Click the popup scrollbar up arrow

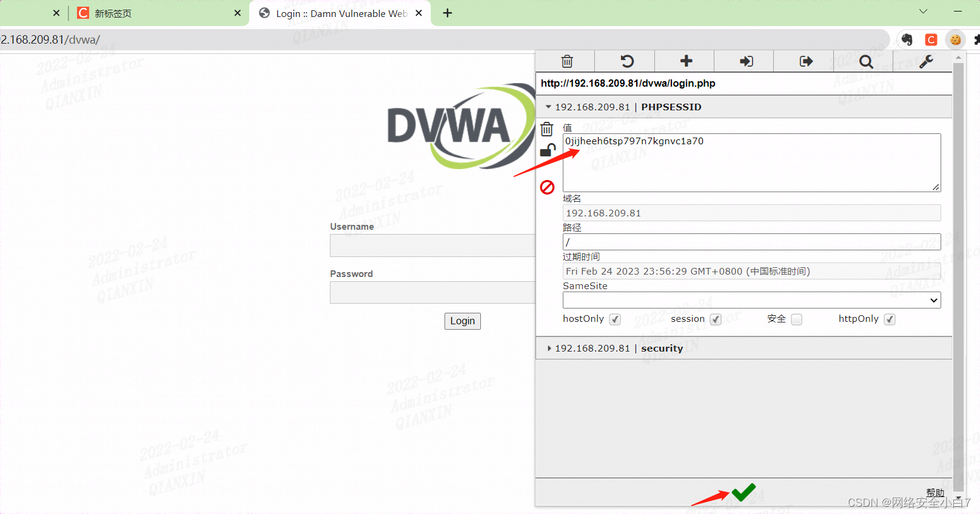tap(958, 58)
